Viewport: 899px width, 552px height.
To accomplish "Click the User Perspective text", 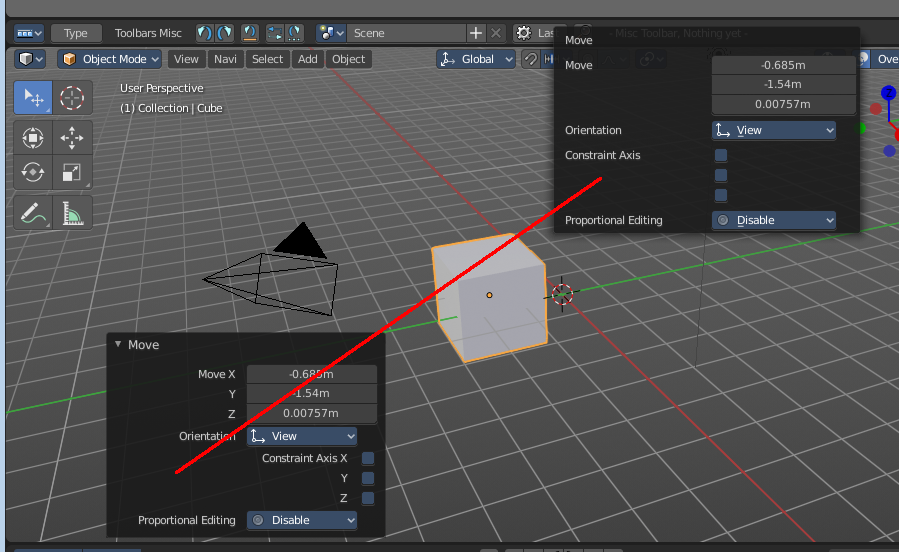I will (x=162, y=88).
